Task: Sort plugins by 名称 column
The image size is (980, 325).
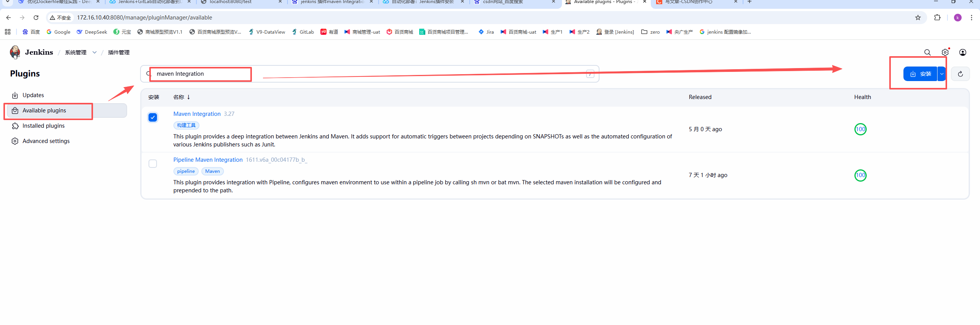Action: point(181,97)
